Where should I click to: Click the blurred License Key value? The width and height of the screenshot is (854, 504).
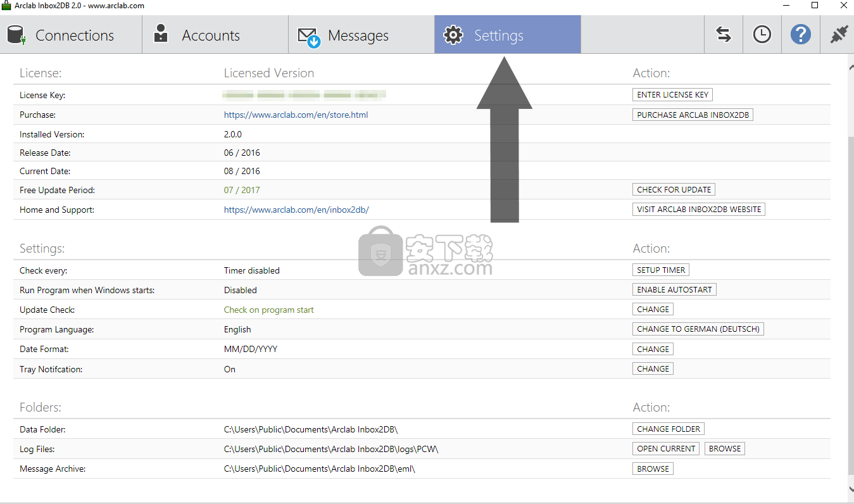305,95
